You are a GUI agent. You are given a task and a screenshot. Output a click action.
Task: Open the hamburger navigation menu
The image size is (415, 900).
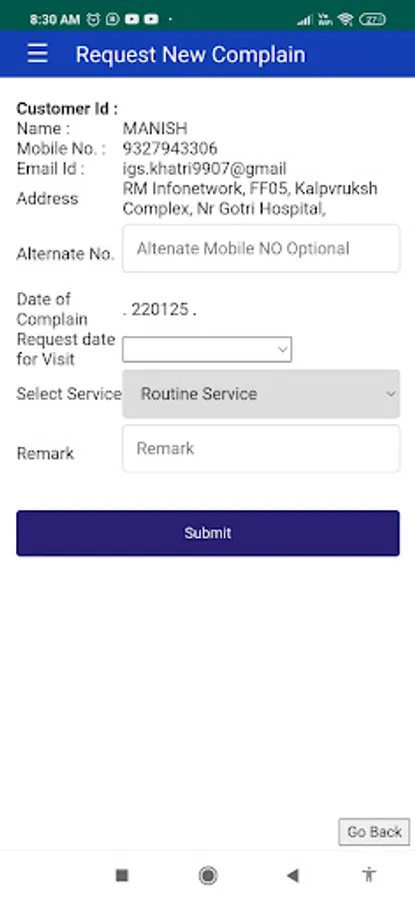(x=38, y=53)
